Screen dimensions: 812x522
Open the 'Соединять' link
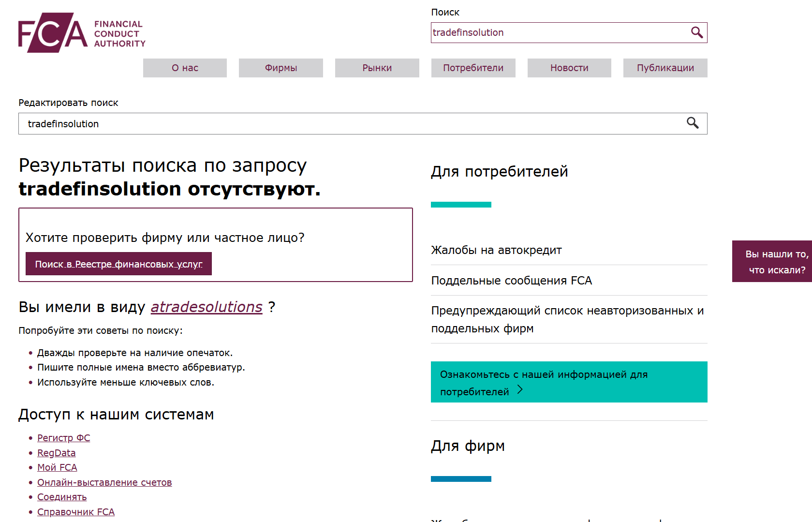(62, 497)
